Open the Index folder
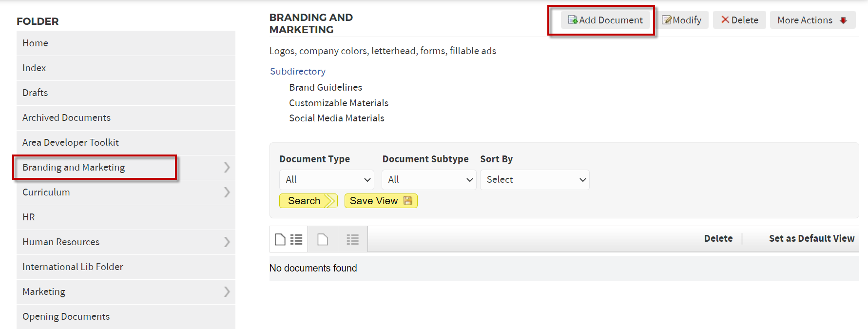Viewport: 868px width, 329px height. click(126, 68)
